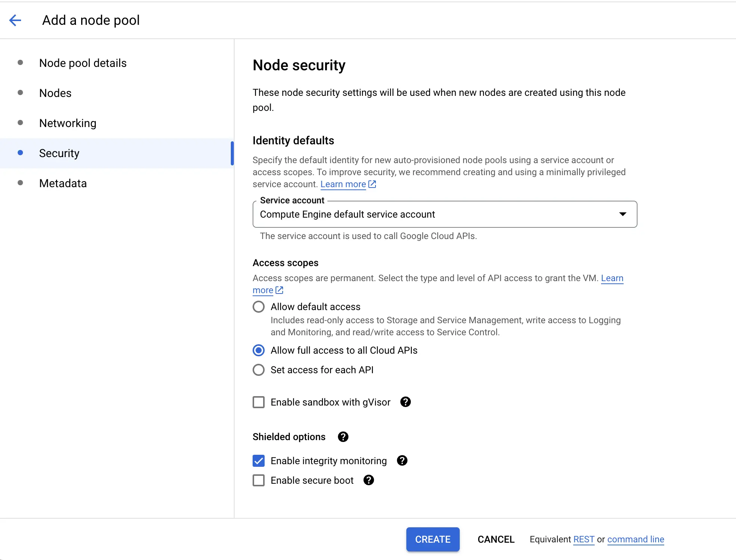This screenshot has width=736, height=560.
Task: Open gVisor sandbox help icon
Action: [405, 402]
